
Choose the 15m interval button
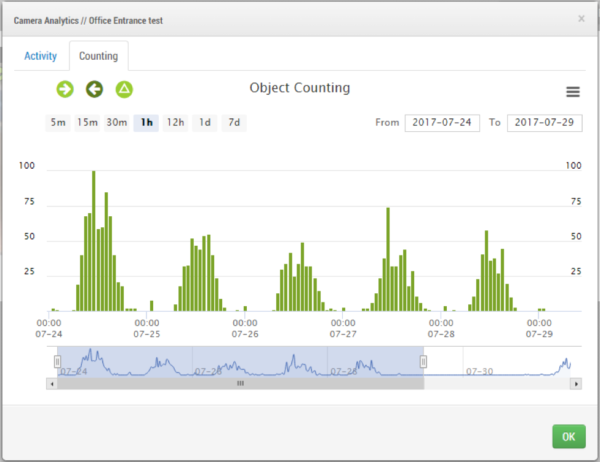(x=87, y=123)
